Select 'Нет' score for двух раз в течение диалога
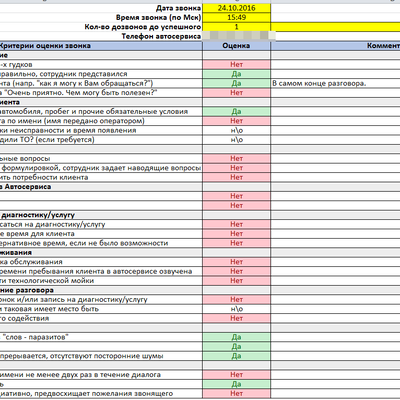 (x=236, y=375)
